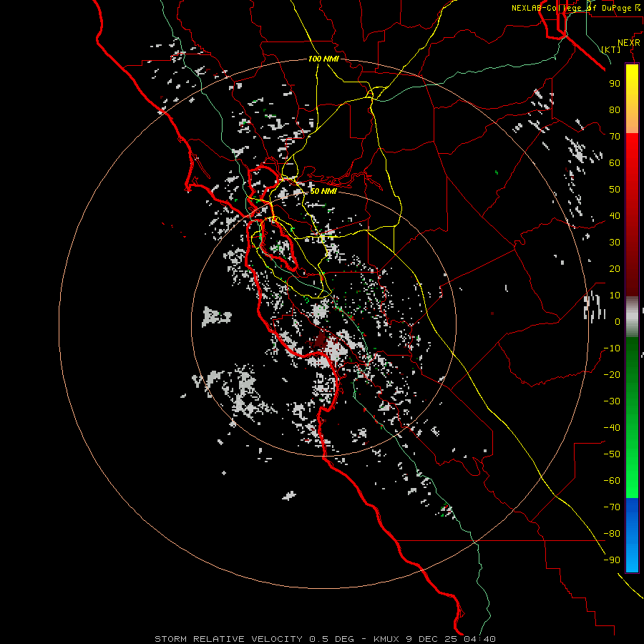Select the -90 value on the velocity scale
Viewport: 644px width, 644px height.
pyautogui.click(x=612, y=560)
